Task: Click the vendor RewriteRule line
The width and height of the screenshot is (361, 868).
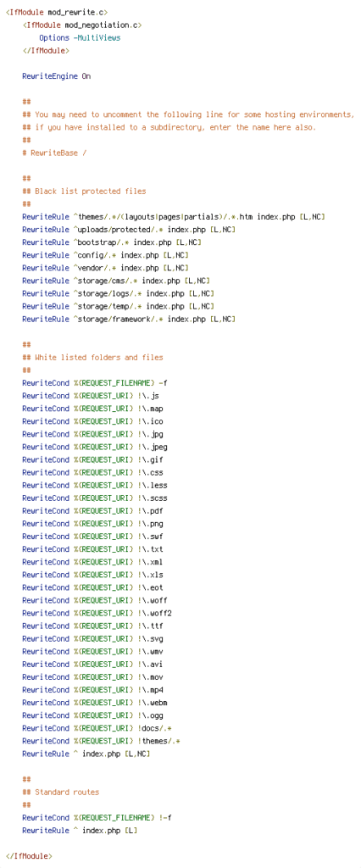Action: point(105,267)
